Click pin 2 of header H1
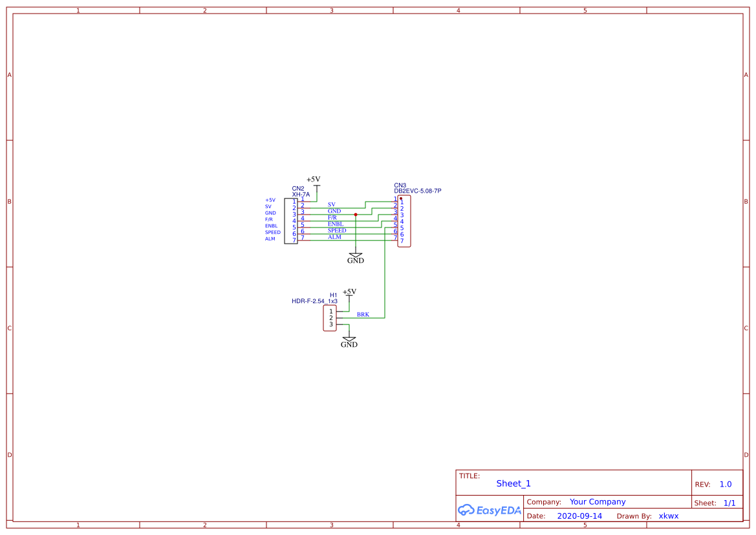The width and height of the screenshot is (756, 535). tap(340, 317)
